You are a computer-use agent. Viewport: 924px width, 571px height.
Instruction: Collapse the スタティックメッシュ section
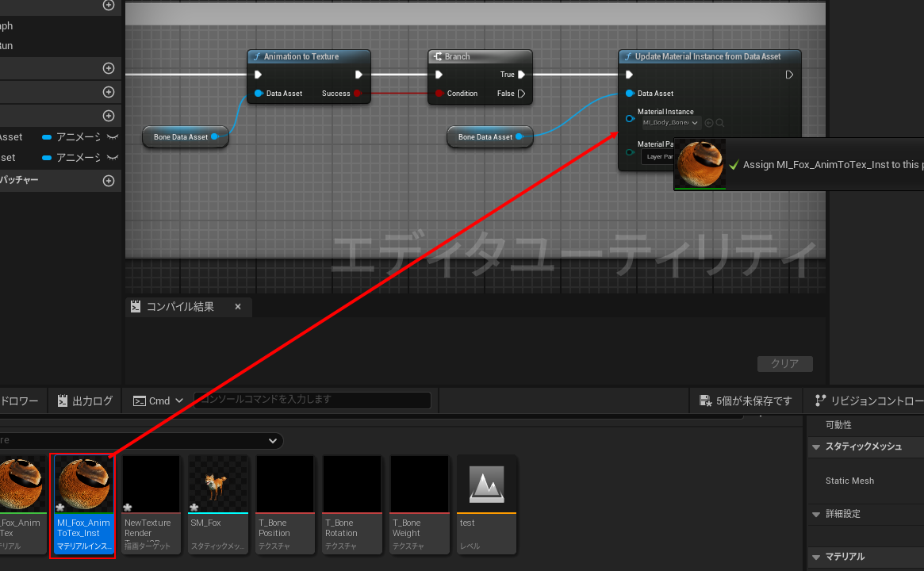[815, 446]
